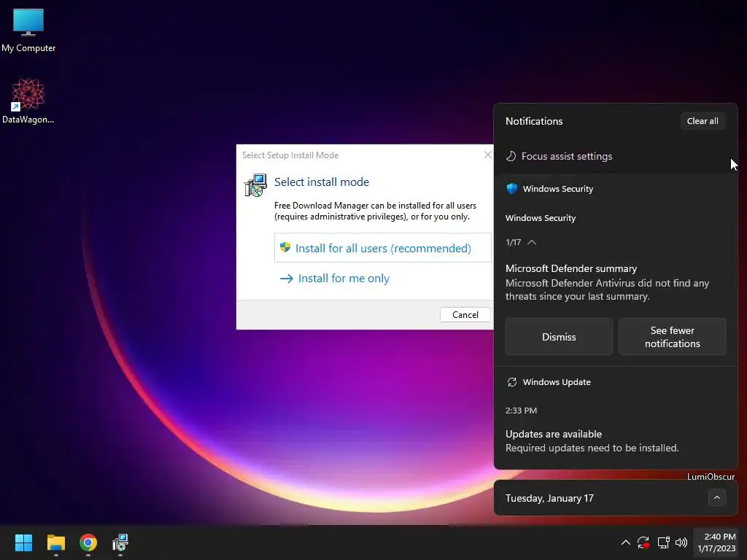Click the Windows Security shield icon
The width and height of the screenshot is (747, 560).
[x=511, y=189]
